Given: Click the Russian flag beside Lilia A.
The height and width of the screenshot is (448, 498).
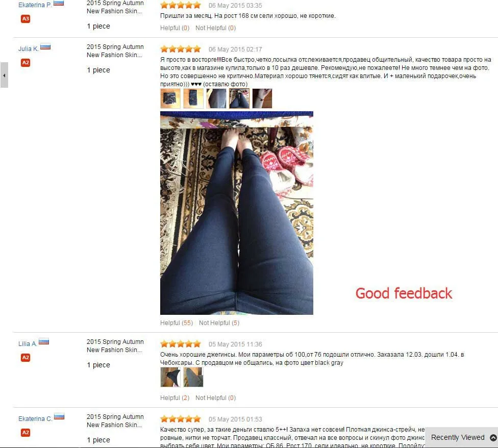Looking at the screenshot, I should coord(44,342).
